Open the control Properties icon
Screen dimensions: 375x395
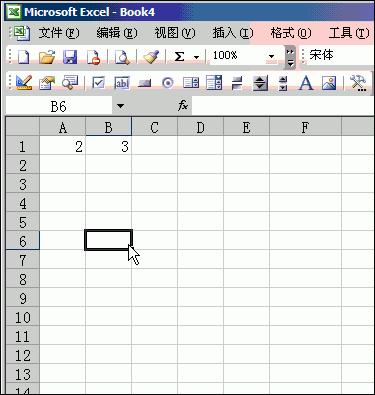(x=47, y=82)
